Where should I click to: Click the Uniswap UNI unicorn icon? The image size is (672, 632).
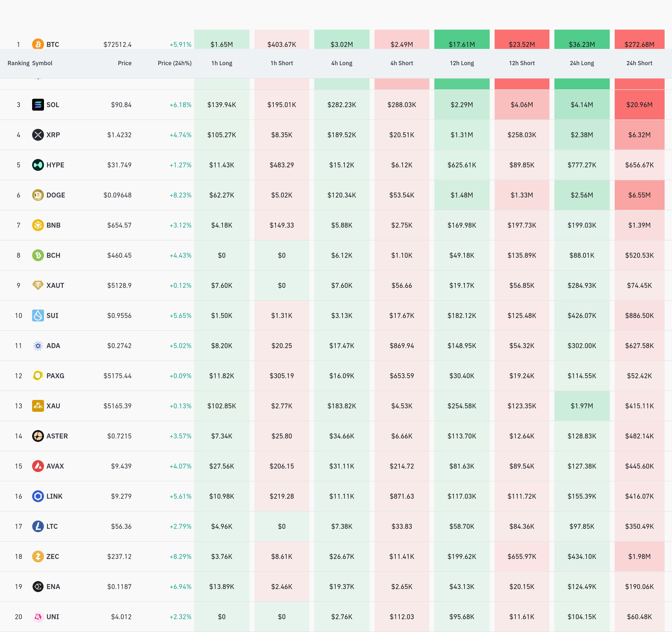pos(38,617)
